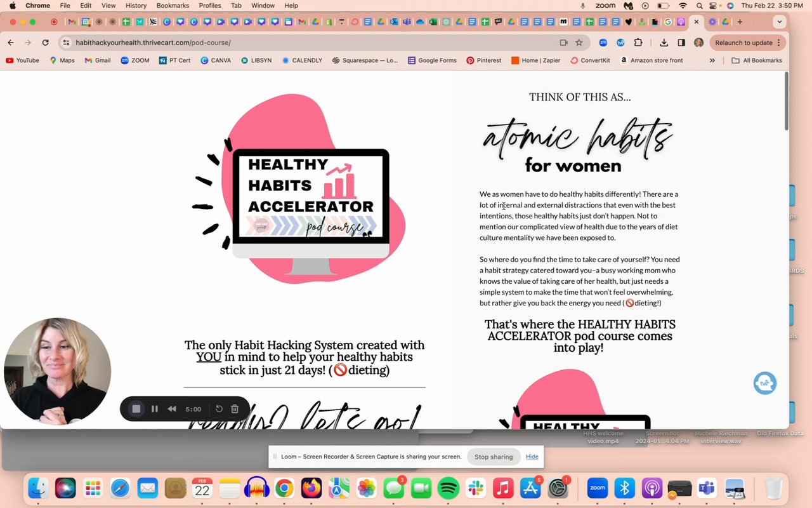
Task: Open the zoom menu bar item
Action: click(606, 6)
